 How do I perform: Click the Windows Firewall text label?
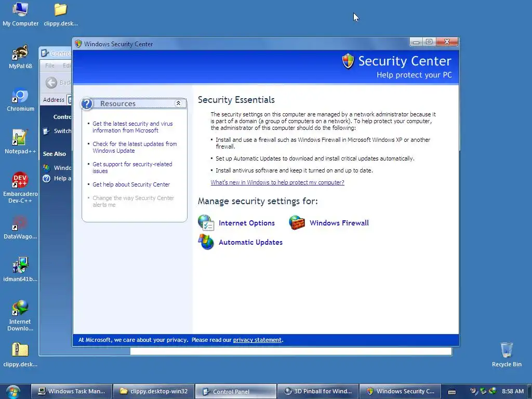[339, 223]
